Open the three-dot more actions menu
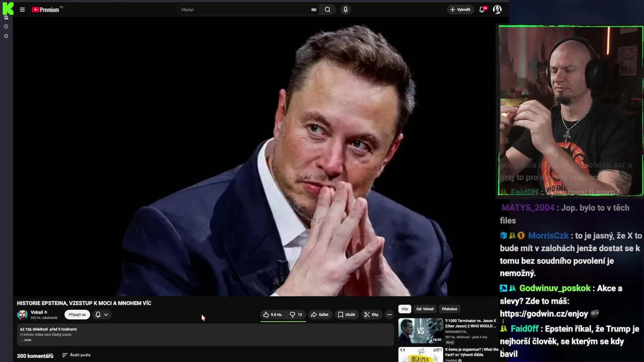Screen dimensions: 644x362 point(389,315)
